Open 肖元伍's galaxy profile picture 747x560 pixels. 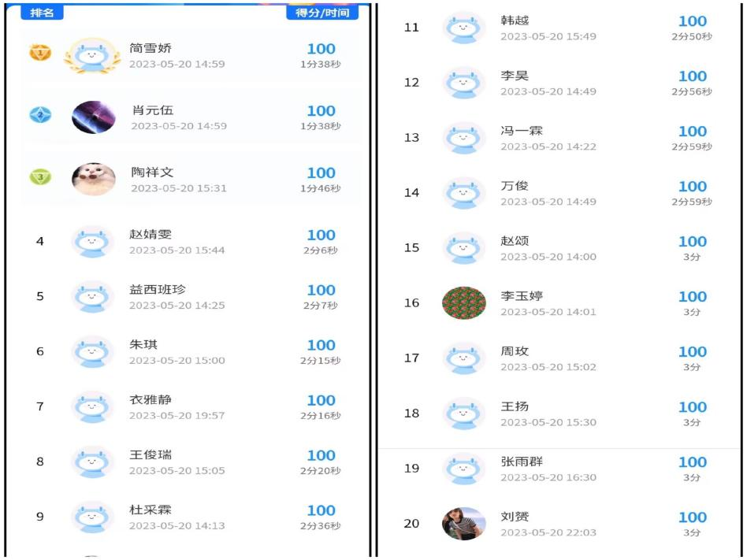[93, 117]
